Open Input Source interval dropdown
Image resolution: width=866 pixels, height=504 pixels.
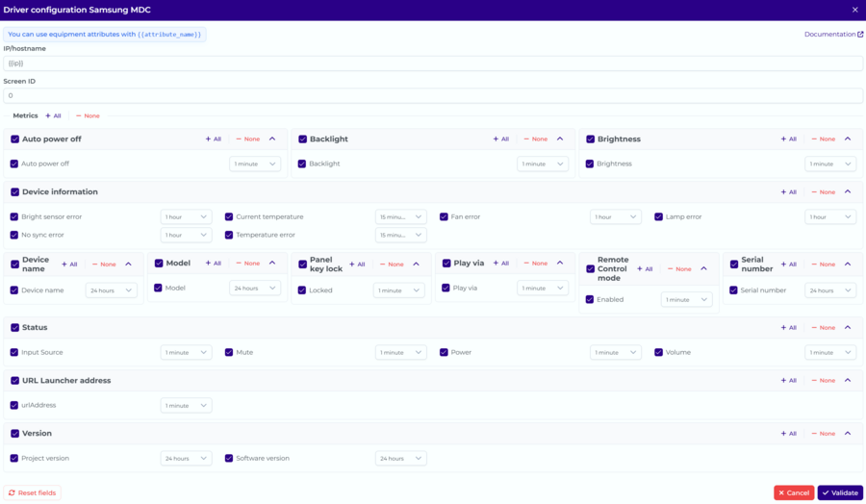pyautogui.click(x=186, y=352)
